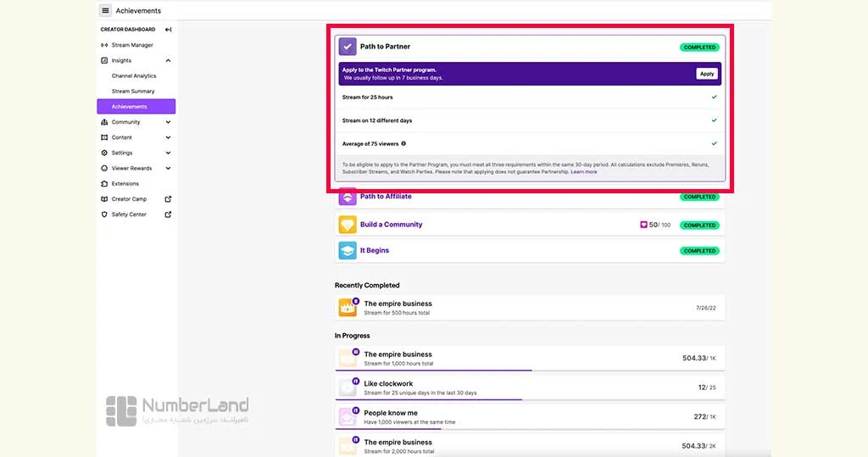This screenshot has width=868, height=457.
Task: Click the Insights chart icon
Action: pos(104,60)
